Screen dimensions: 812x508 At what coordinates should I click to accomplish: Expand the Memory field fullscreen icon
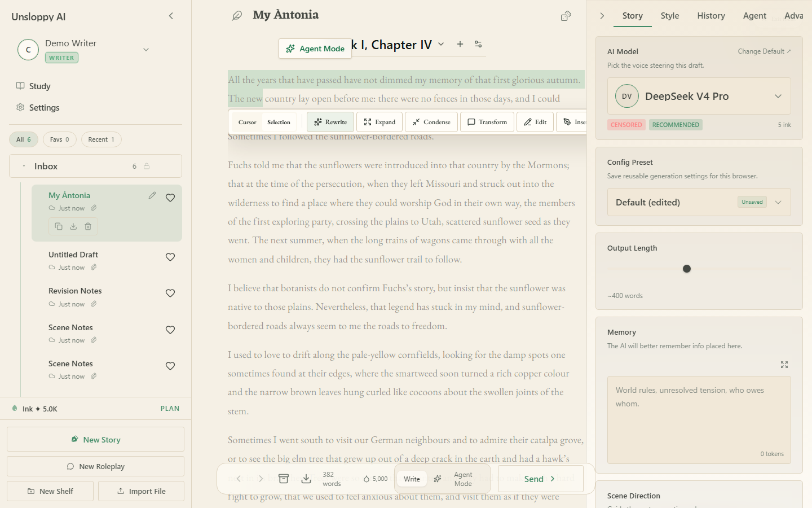pyautogui.click(x=784, y=365)
